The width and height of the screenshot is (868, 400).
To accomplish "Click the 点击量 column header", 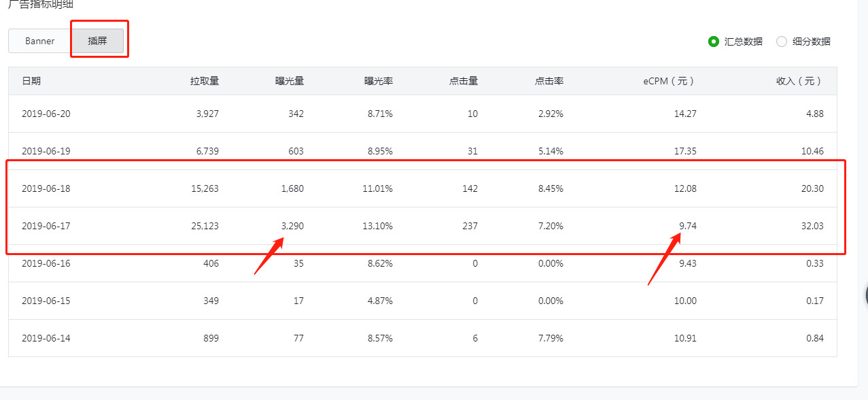I will pyautogui.click(x=464, y=81).
